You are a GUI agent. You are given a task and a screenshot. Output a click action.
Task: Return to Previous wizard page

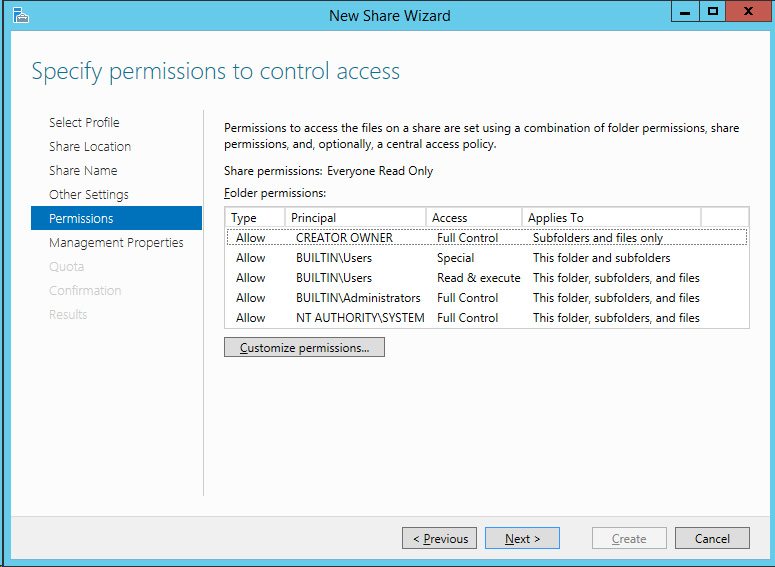[x=439, y=538]
